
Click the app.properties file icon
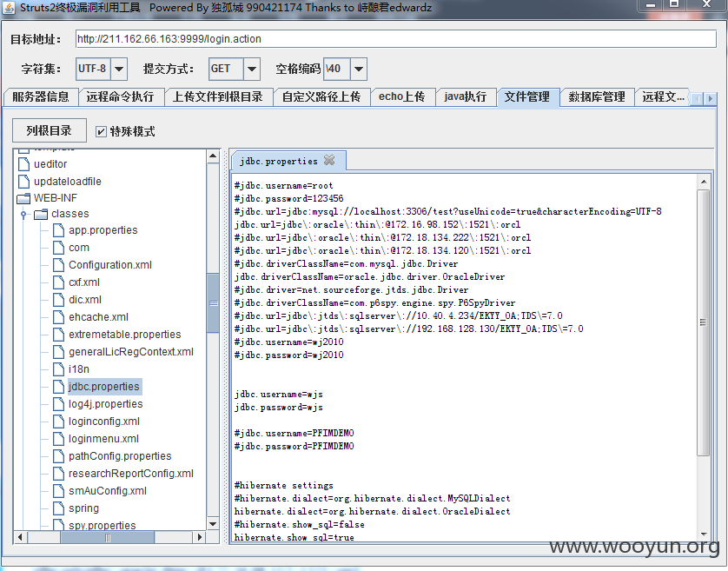coord(58,230)
